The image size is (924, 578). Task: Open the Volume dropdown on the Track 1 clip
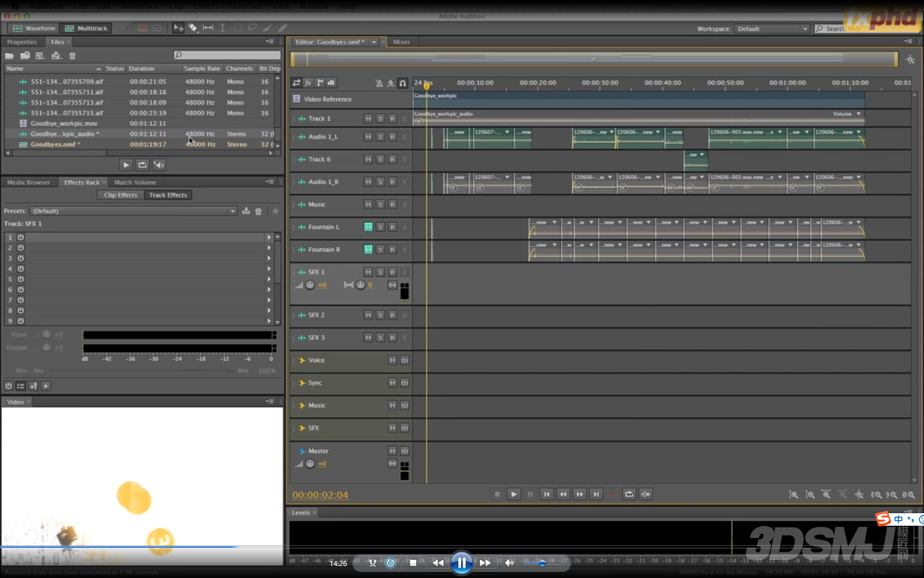coord(859,114)
